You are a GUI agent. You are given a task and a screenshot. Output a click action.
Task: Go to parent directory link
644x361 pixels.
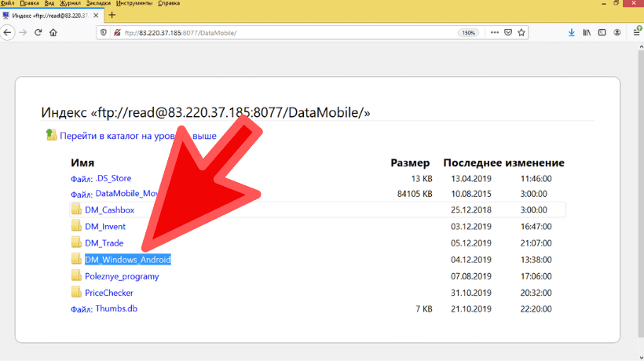(138, 136)
